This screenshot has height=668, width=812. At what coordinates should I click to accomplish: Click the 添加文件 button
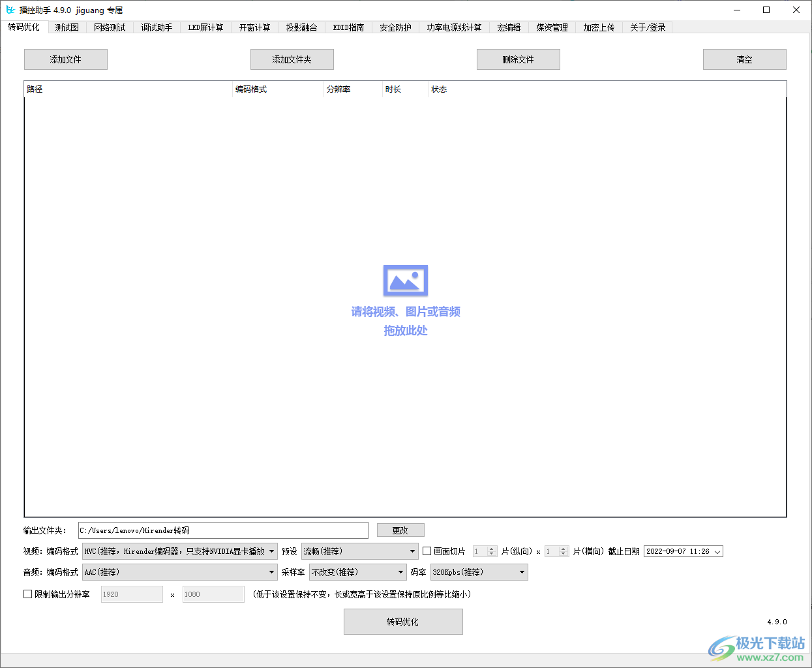coord(65,59)
